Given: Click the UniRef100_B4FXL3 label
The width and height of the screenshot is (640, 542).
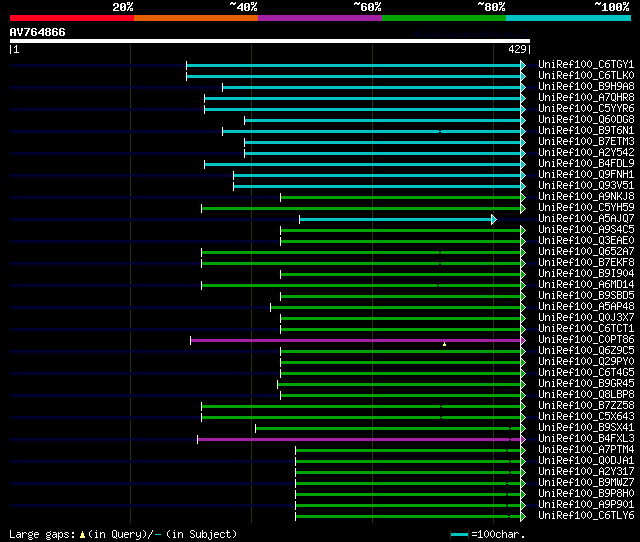Looking at the screenshot, I should point(586,439).
